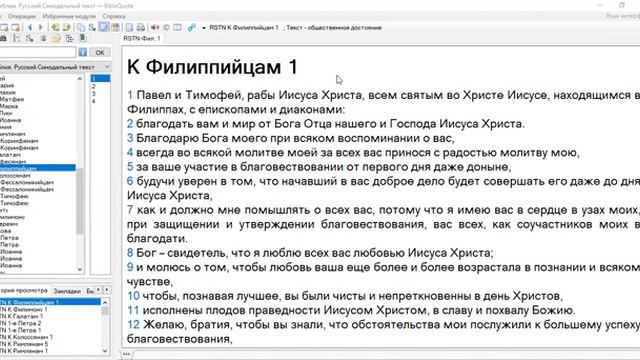Open '1-е Петра 2' in the history list
640x360 pixels.
pyautogui.click(x=21, y=323)
